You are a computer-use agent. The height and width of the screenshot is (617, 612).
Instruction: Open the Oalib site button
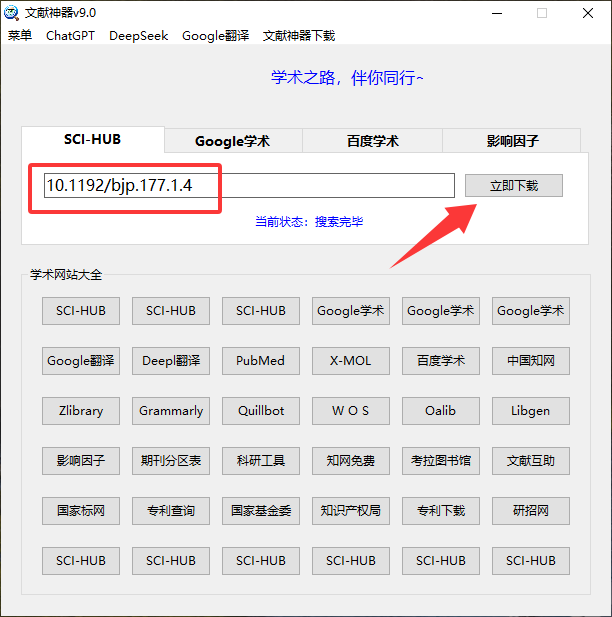(441, 411)
